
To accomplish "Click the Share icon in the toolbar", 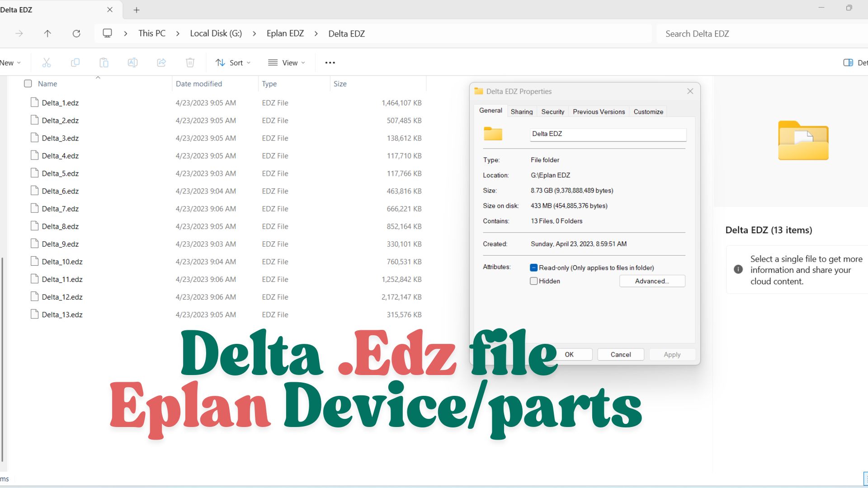I will [x=161, y=62].
